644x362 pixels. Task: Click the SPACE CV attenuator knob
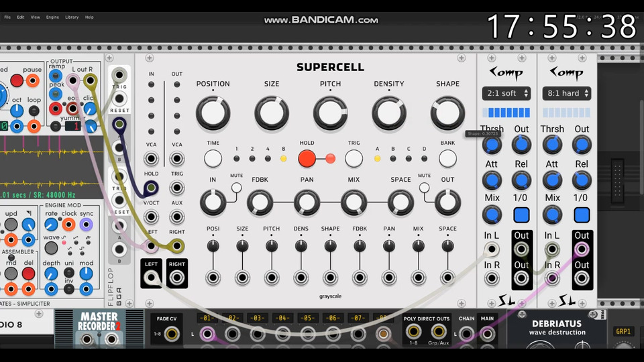click(447, 246)
